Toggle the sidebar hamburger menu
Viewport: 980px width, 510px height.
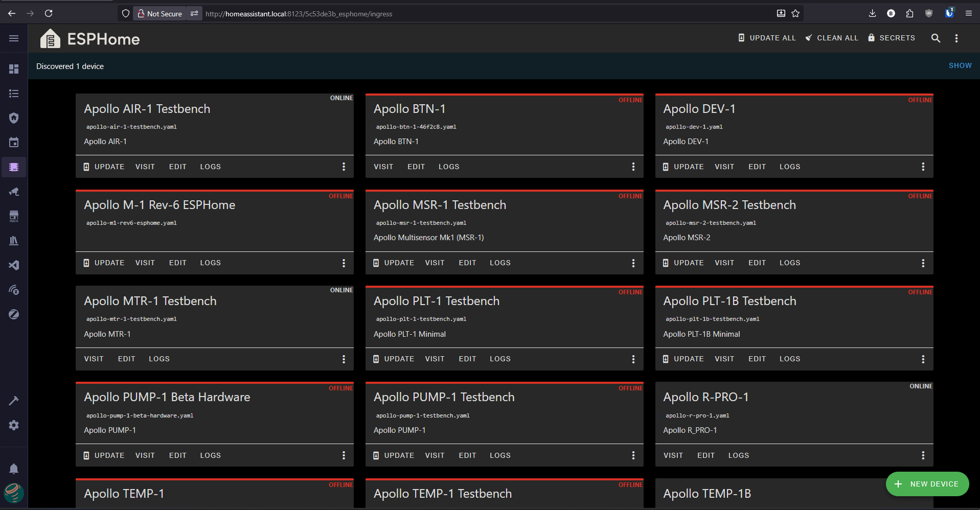14,38
